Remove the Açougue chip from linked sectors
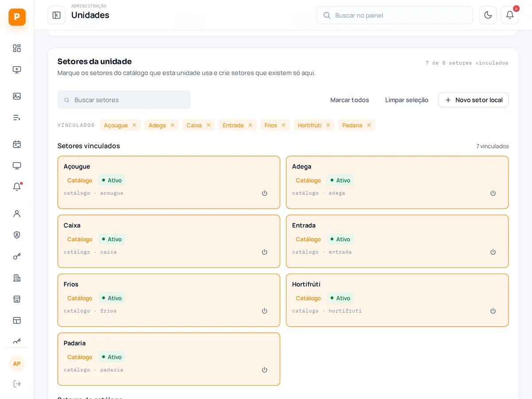Screen dimensions: 532x399 [x=134, y=125]
